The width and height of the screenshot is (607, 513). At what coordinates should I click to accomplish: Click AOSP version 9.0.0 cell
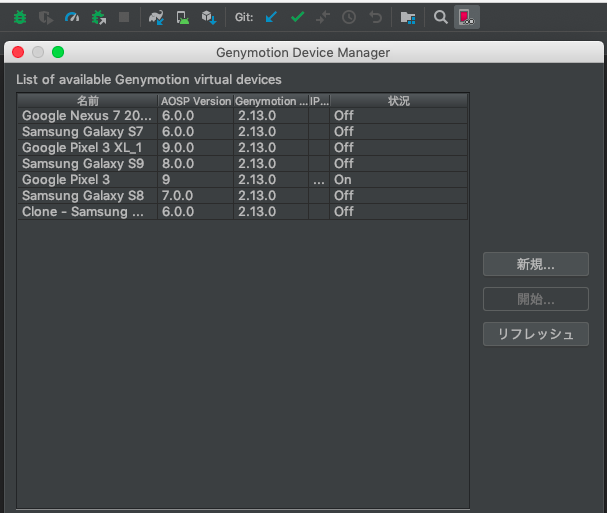195,148
